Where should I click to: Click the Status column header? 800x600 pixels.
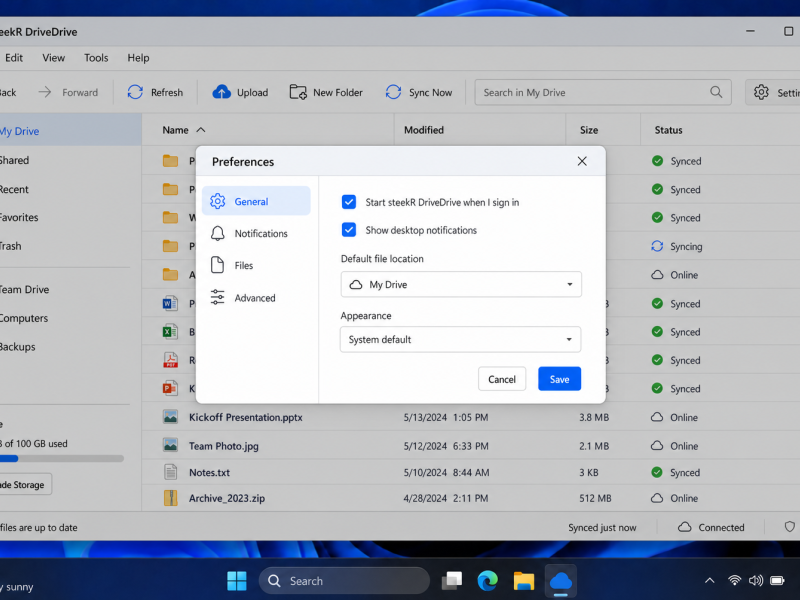[668, 130]
